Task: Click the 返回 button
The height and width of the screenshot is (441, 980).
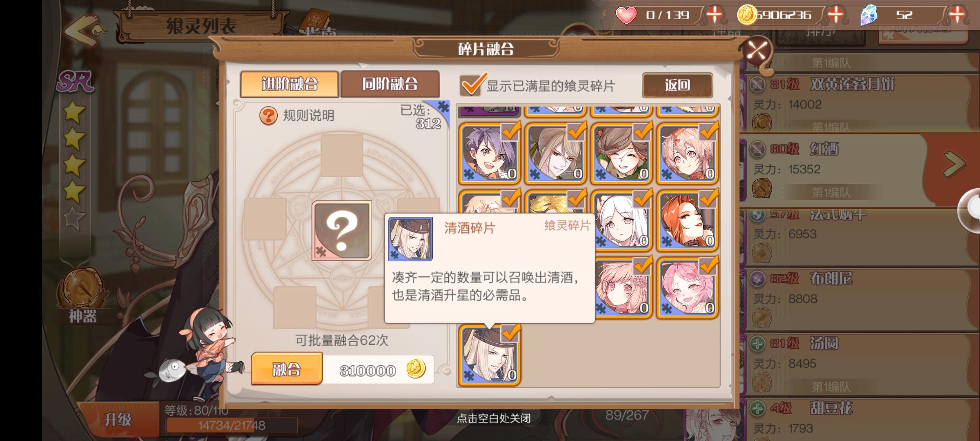Action: click(677, 85)
